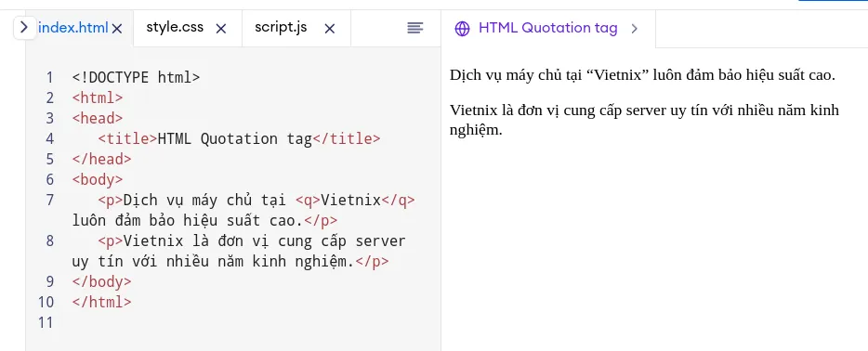This screenshot has height=351, width=868.
Task: Click the code text 'luôn đảm bảo hiệu suất cao.'
Action: (x=188, y=221)
